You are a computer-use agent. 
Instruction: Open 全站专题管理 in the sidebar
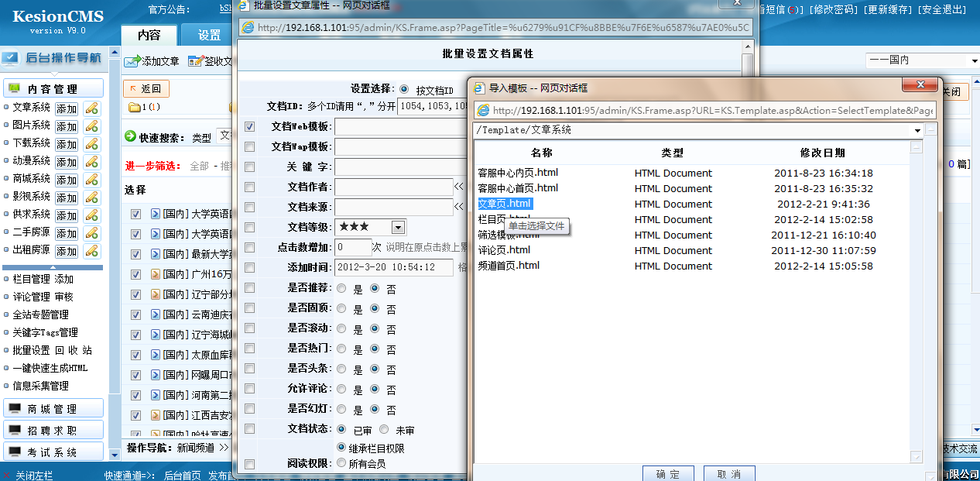[40, 314]
